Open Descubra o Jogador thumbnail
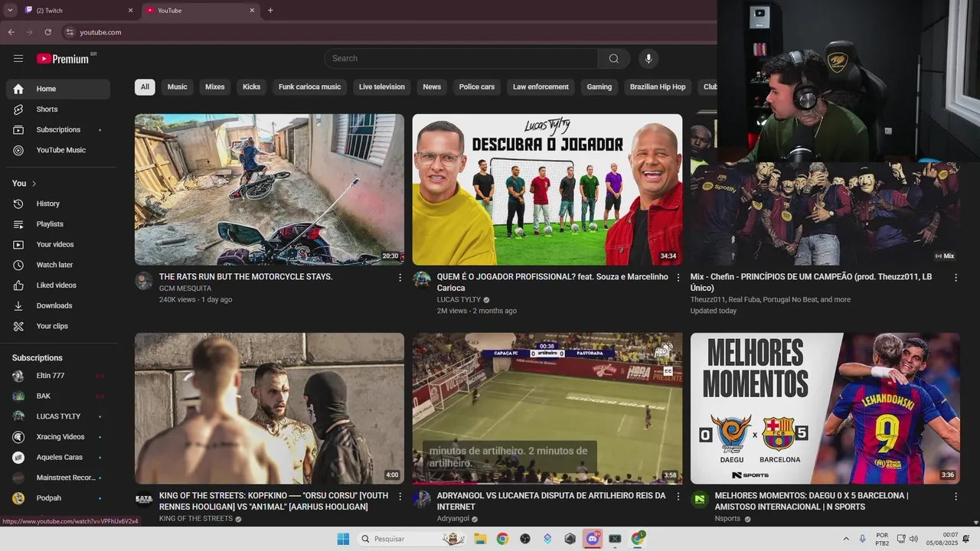Image resolution: width=980 pixels, height=551 pixels. [547, 190]
